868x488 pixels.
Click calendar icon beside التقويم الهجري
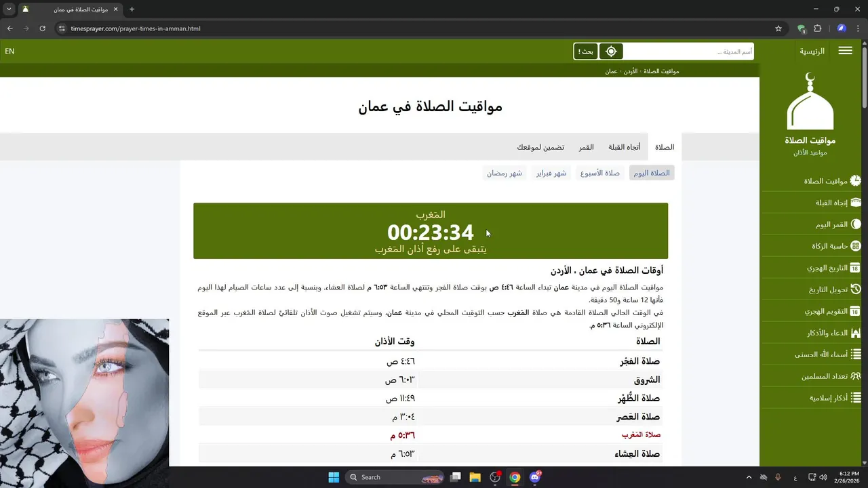[x=856, y=311]
